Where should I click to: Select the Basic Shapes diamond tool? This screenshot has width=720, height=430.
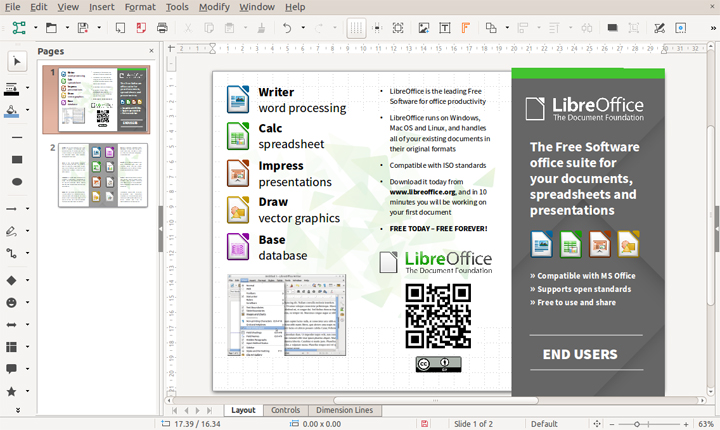click(x=11, y=280)
